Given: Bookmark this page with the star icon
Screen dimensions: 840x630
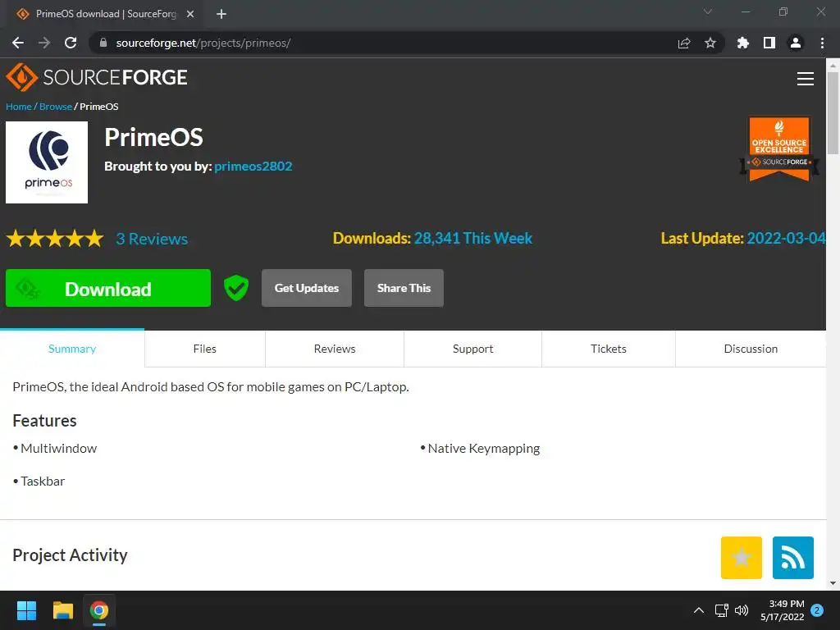Looking at the screenshot, I should tap(710, 43).
